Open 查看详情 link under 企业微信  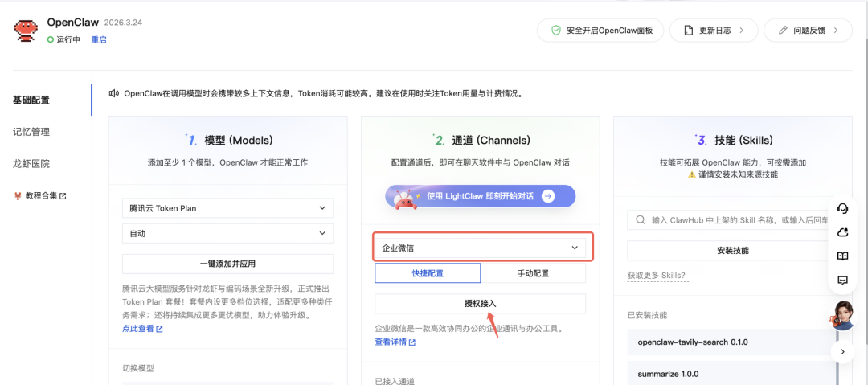[x=395, y=342]
